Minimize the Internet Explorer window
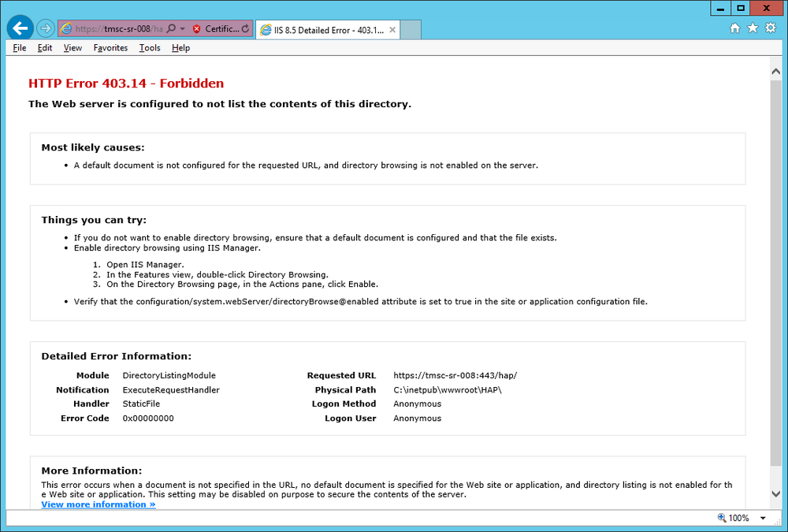Image resolution: width=788 pixels, height=532 pixels. pyautogui.click(x=721, y=8)
